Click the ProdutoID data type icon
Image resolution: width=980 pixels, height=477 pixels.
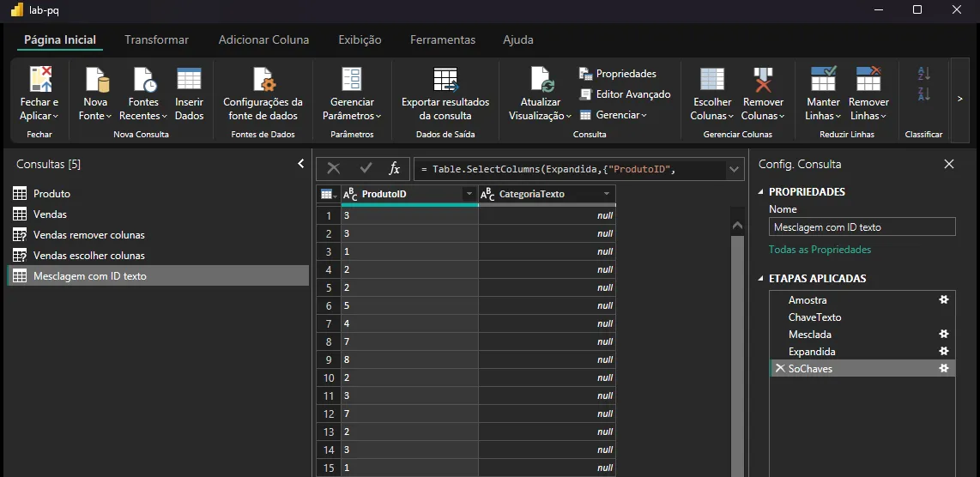point(350,195)
